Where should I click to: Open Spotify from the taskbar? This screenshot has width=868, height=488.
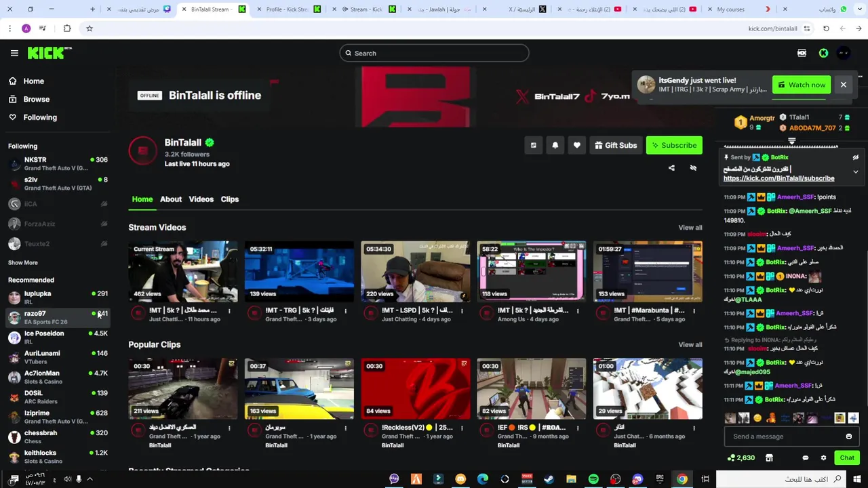593,479
